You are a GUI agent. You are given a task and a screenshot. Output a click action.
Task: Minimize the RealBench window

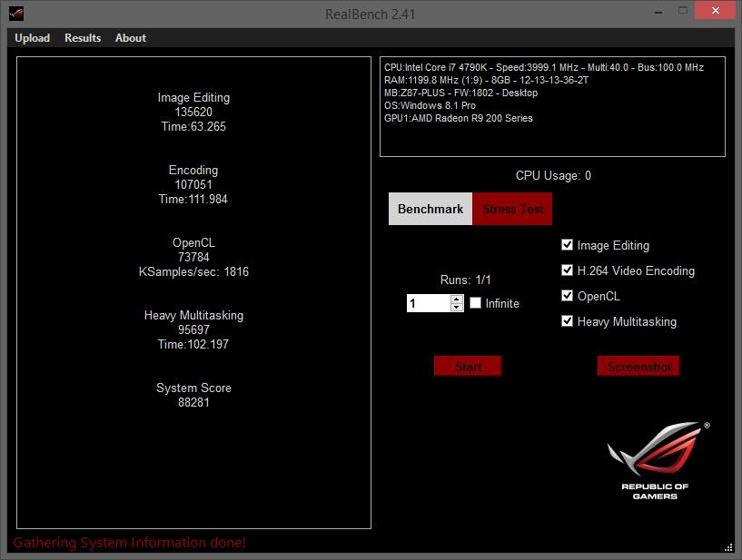(x=658, y=12)
